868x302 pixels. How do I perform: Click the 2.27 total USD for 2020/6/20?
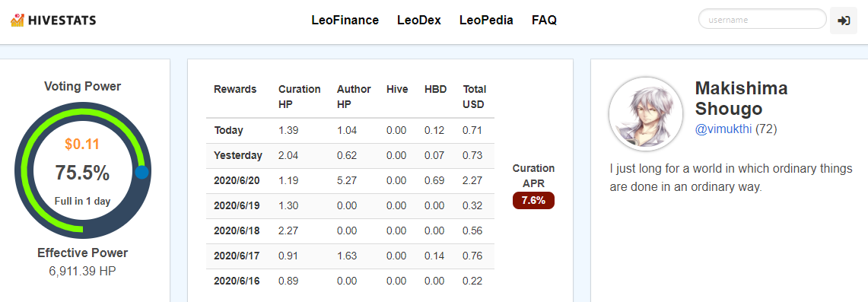pyautogui.click(x=472, y=180)
